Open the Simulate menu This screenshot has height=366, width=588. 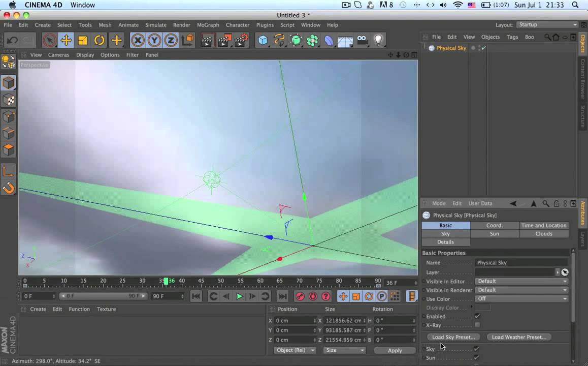pyautogui.click(x=156, y=25)
